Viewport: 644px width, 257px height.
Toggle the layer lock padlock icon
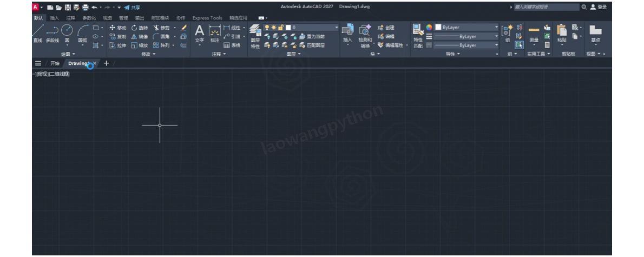(280, 28)
